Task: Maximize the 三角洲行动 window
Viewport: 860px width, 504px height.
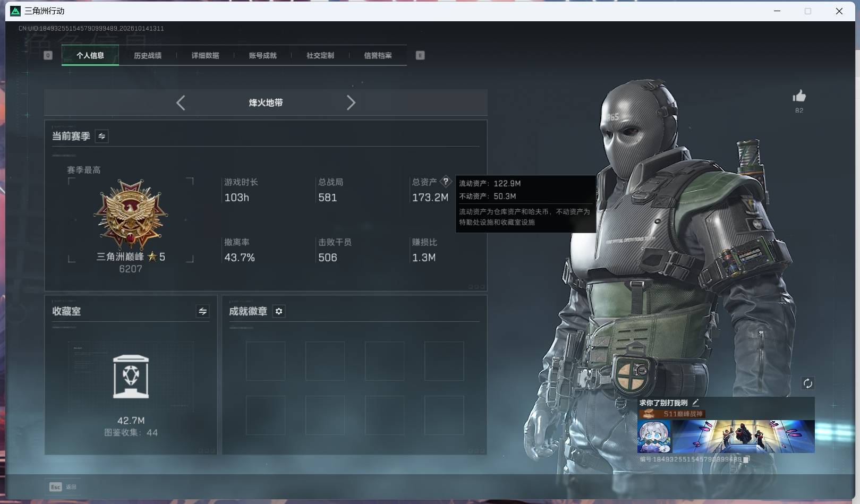Action: point(808,11)
